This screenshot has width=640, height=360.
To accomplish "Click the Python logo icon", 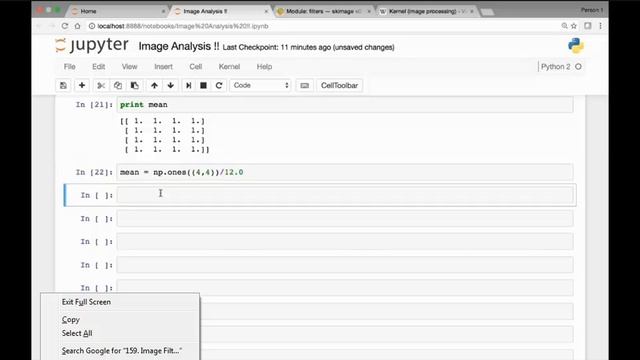I will coord(576,46).
